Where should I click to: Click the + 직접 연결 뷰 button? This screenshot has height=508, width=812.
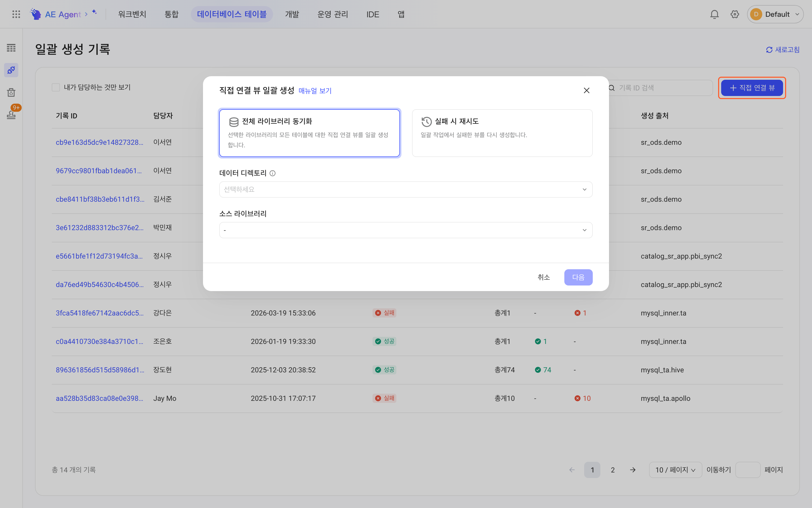point(752,88)
